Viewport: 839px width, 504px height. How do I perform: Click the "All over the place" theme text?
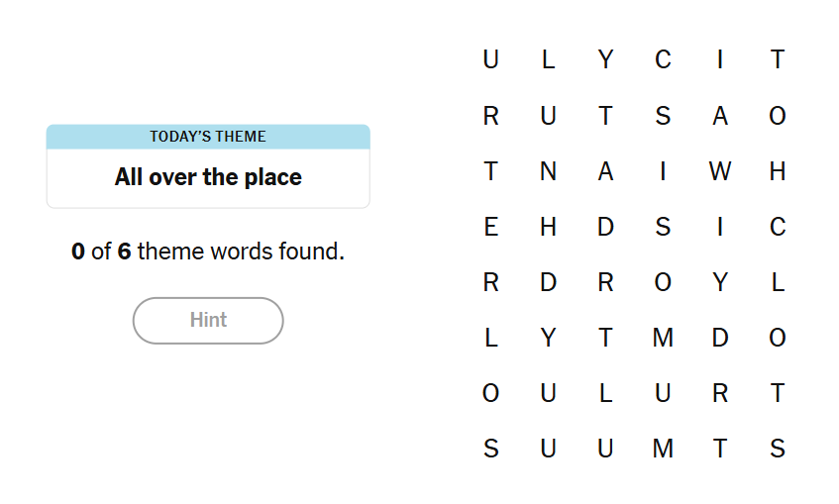208,178
